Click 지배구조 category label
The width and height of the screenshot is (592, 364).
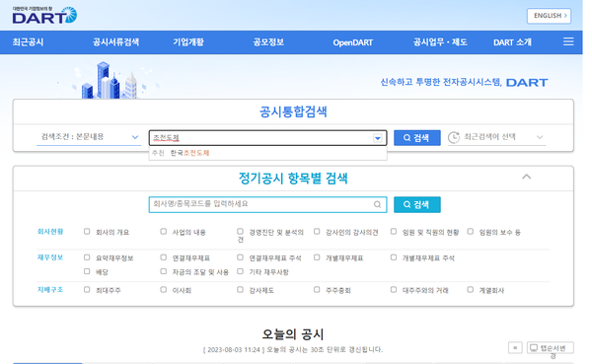point(50,290)
